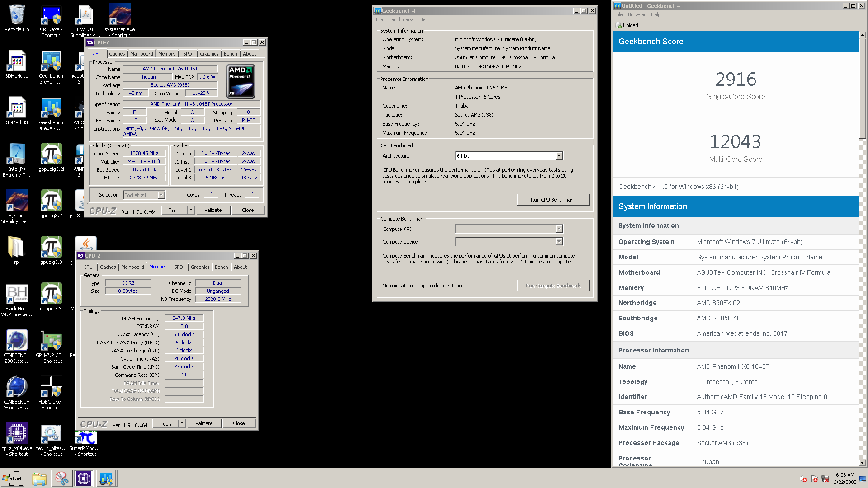Viewport: 868px width, 488px height.
Task: Select the hexus_pifast shortcut icon
Action: coord(51,440)
